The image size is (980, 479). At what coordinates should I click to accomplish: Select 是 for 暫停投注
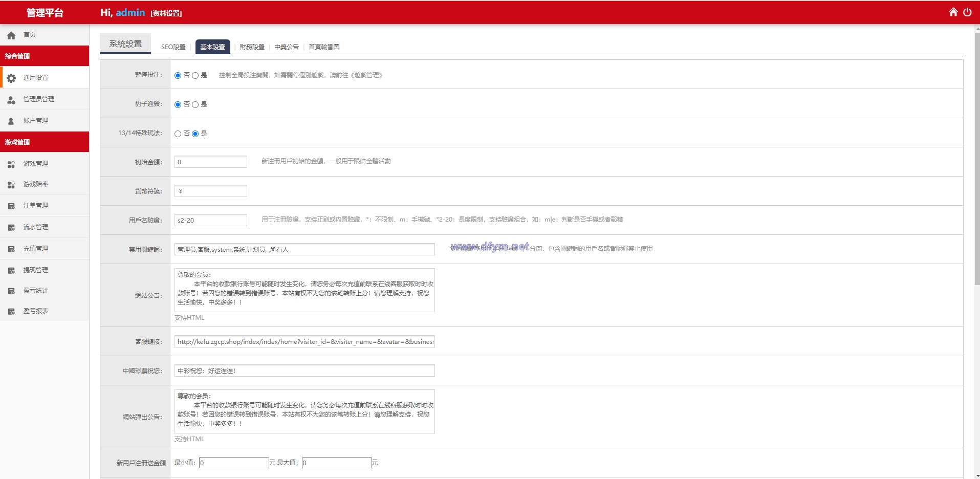[x=195, y=75]
